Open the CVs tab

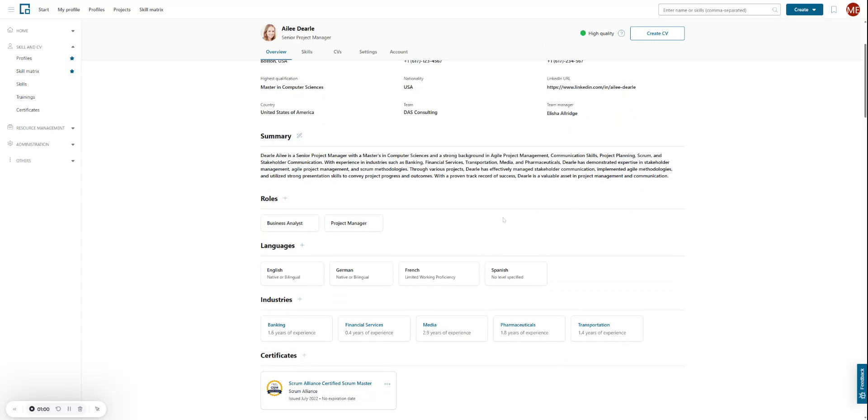pyautogui.click(x=337, y=52)
